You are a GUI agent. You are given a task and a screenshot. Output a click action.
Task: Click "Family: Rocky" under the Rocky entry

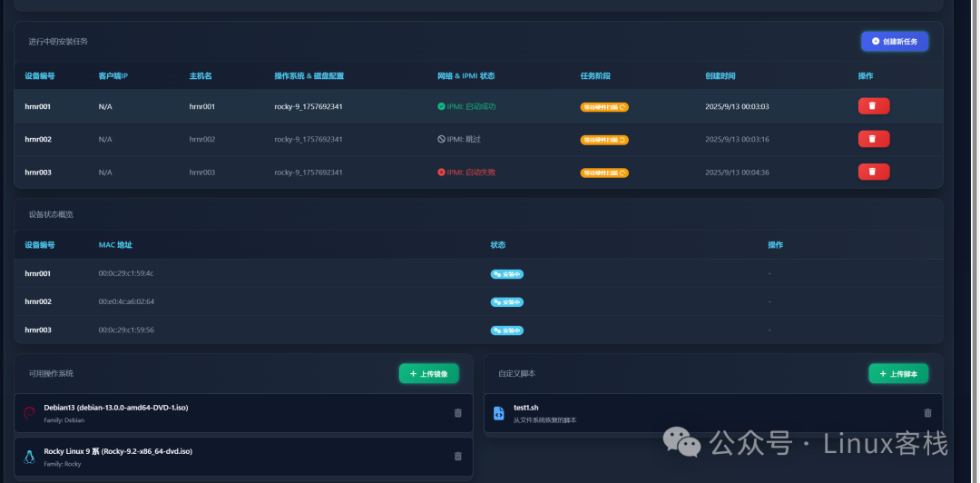(x=63, y=464)
